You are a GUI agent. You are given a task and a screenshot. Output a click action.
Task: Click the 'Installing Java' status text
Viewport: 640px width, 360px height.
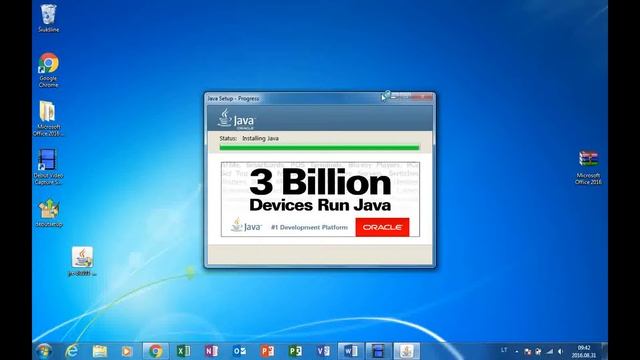[260, 138]
